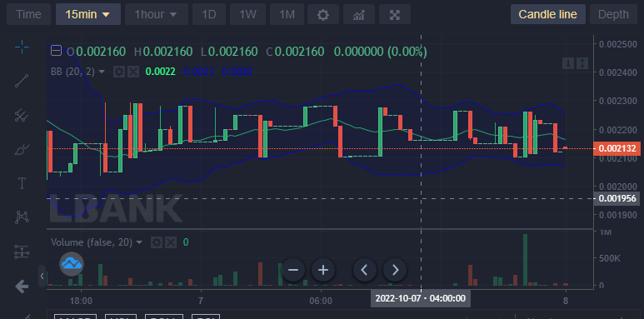Select the pattern drawing tool

tap(22, 217)
